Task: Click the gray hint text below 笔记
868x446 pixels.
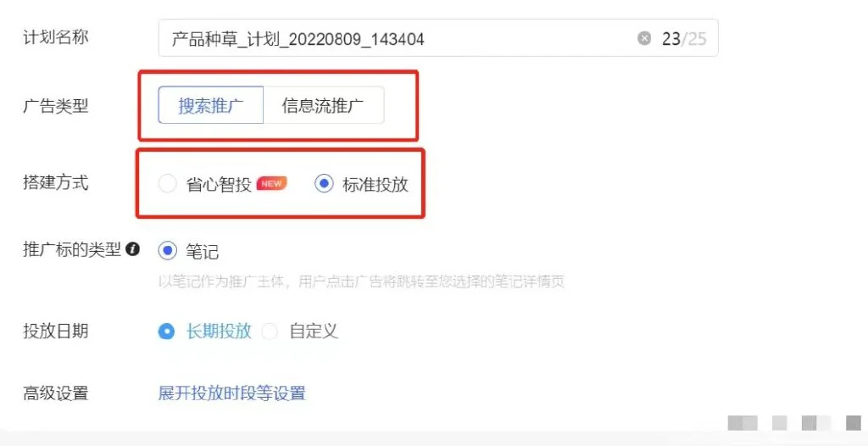Action: [361, 282]
